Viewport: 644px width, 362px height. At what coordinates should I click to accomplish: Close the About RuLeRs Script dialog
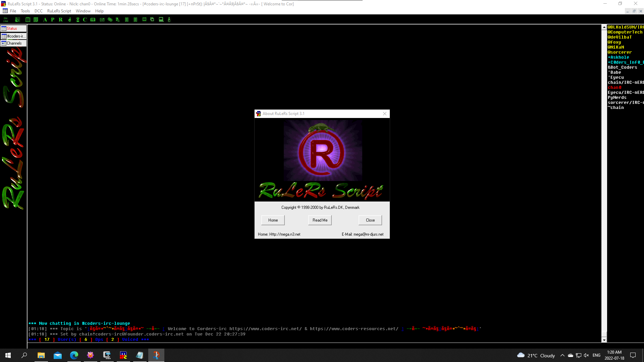(385, 114)
